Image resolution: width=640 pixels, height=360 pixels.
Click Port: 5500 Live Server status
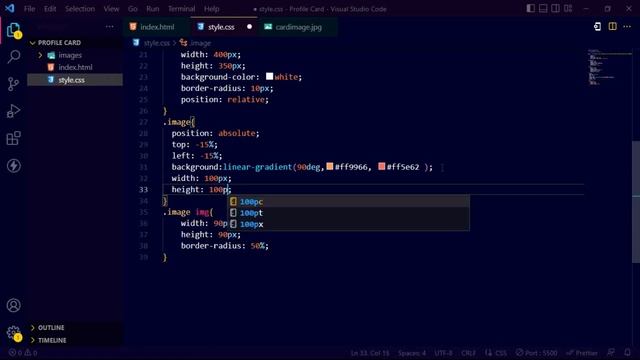pos(536,353)
